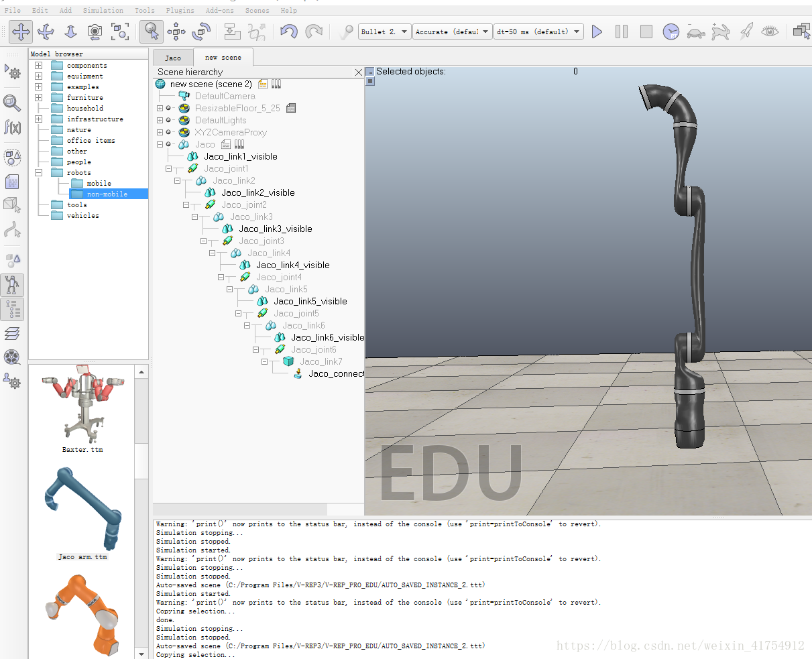The image size is (812, 659).
Task: Expand the furniture folder
Action: 38,97
